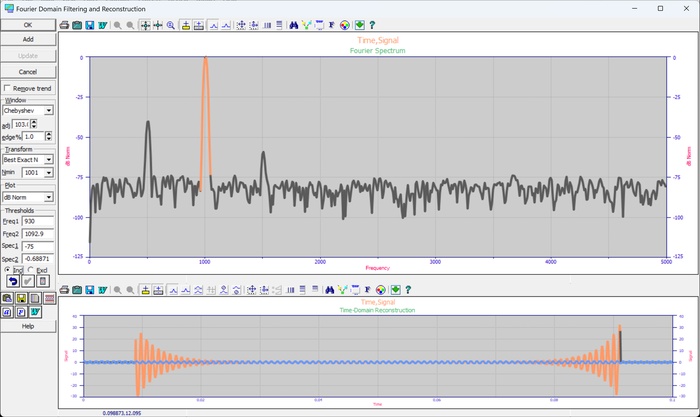Click the print icon in the spectrum toolbar
Image resolution: width=700 pixels, height=417 pixels.
pos(64,25)
